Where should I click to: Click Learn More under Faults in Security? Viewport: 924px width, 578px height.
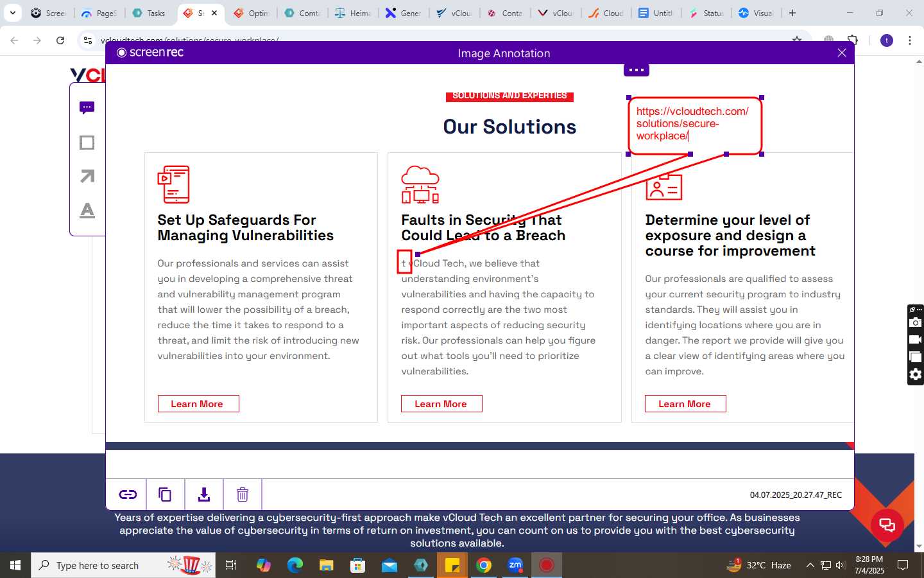[x=441, y=404]
